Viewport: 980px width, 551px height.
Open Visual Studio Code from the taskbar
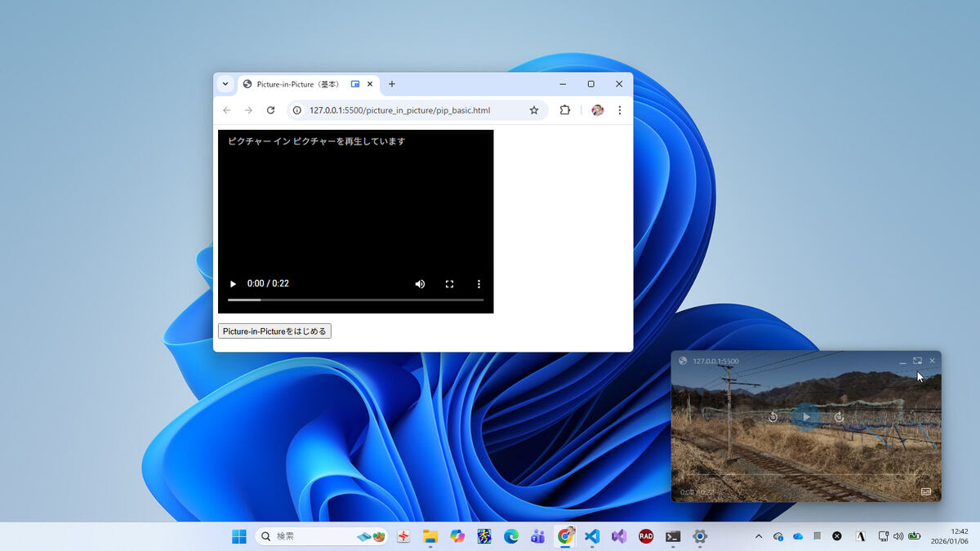pos(592,536)
